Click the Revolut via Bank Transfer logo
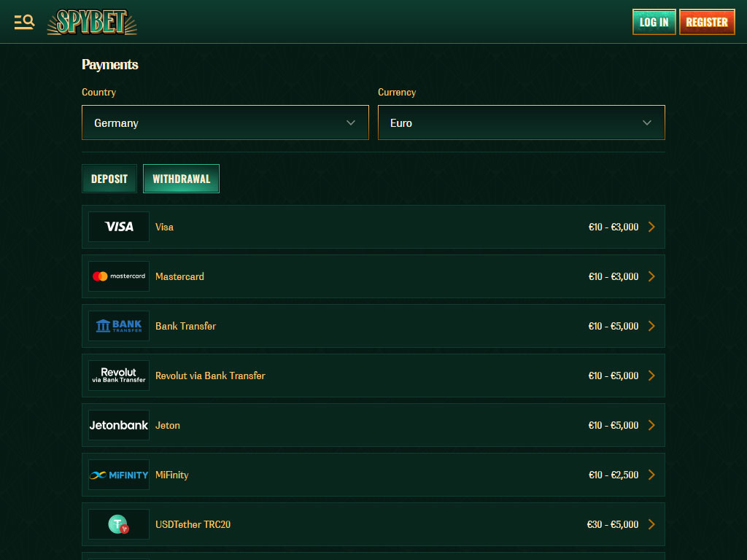Viewport: 747px width, 560px height. pyautogui.click(x=119, y=376)
